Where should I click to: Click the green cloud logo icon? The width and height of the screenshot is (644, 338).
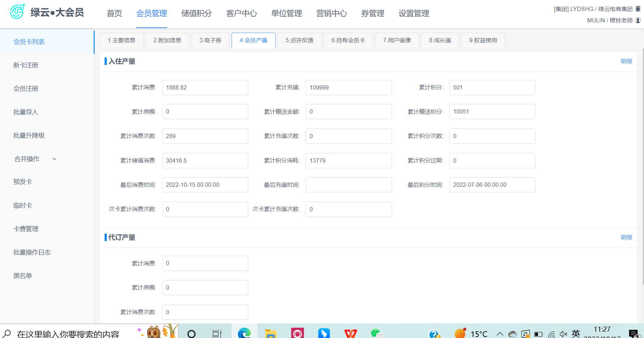tap(17, 12)
